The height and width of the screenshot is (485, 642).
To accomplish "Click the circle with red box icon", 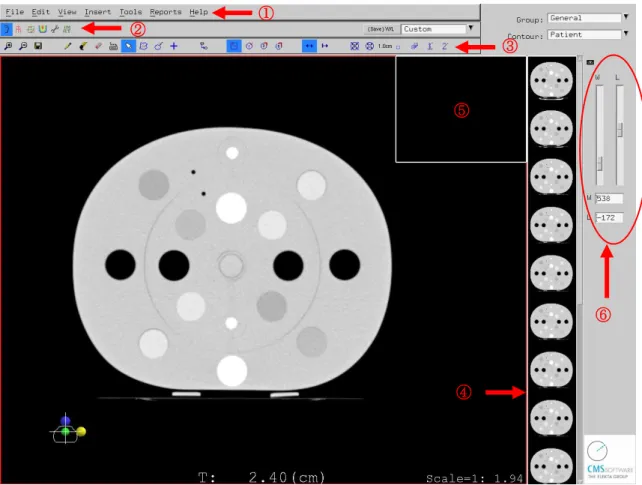I will click(264, 46).
